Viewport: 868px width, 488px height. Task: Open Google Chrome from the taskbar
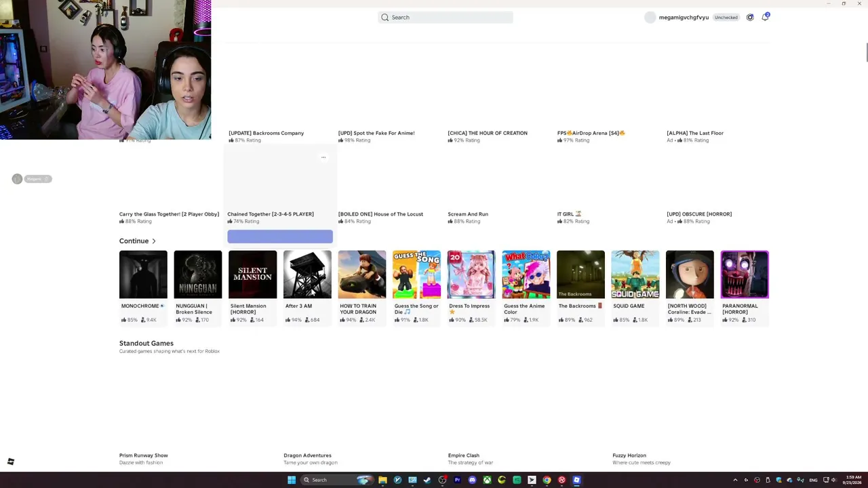coord(547,480)
